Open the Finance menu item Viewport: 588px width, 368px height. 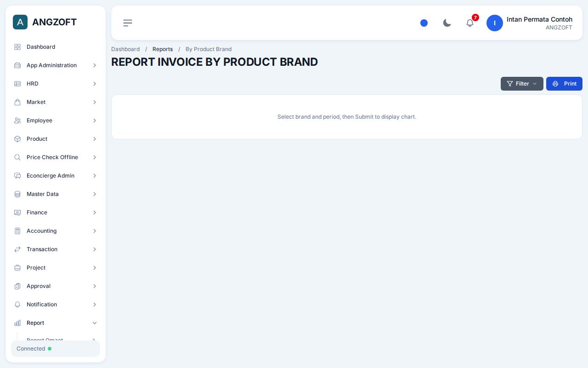coord(56,213)
